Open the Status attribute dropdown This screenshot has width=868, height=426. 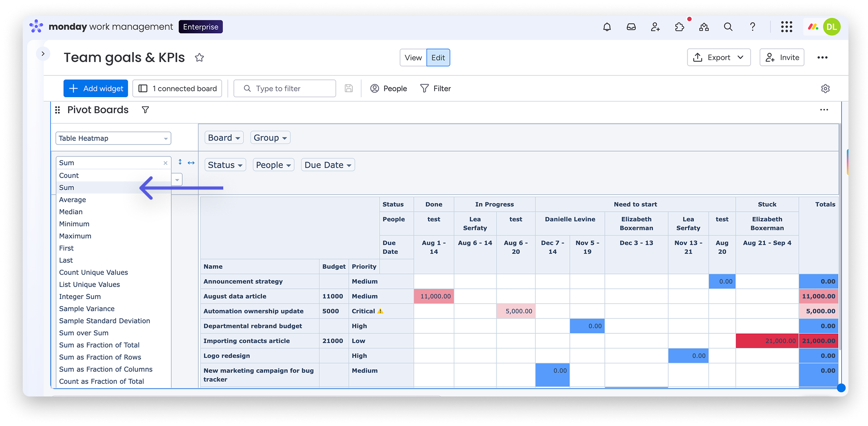click(x=225, y=165)
